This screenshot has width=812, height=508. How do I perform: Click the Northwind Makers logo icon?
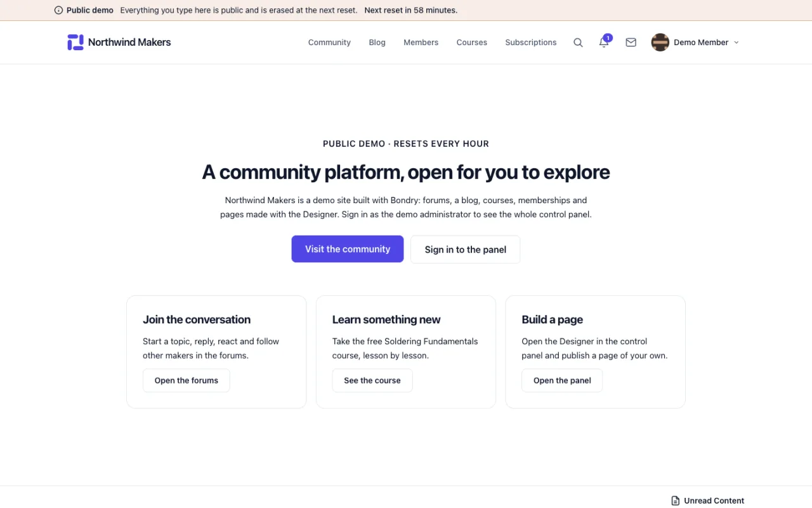[x=75, y=43]
